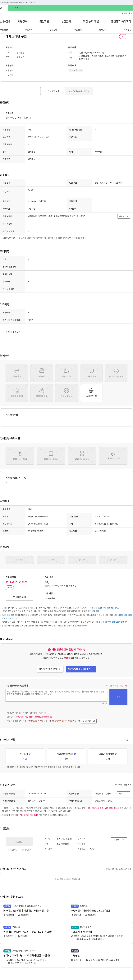Image resolution: width=133 pixels, height=980 pixels.
Task: Click the 기숙사 benefit icon
Action: (42, 373)
